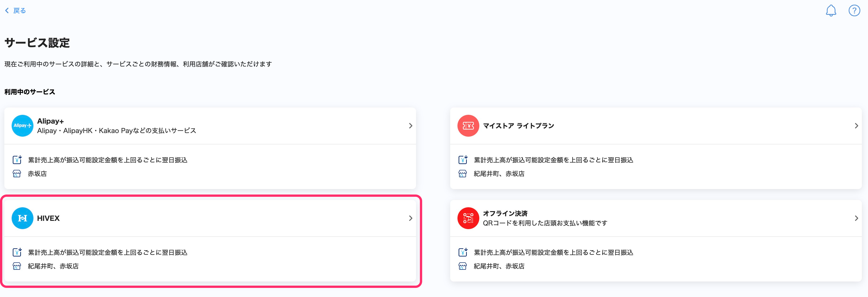Click the HIVEX blue logo icon
Screen dimensions: 868x297
22,218
